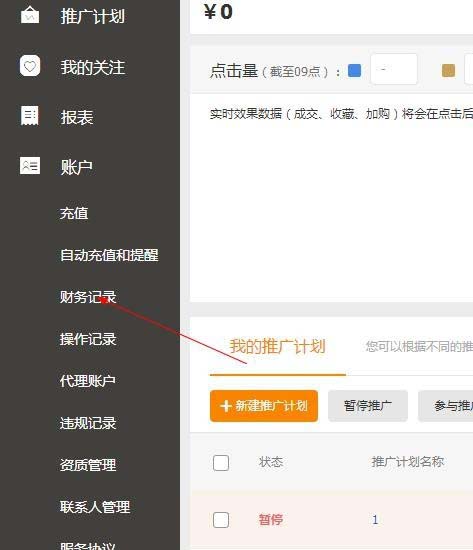Click the 报表 report icon
The image size is (473, 550).
(x=29, y=115)
